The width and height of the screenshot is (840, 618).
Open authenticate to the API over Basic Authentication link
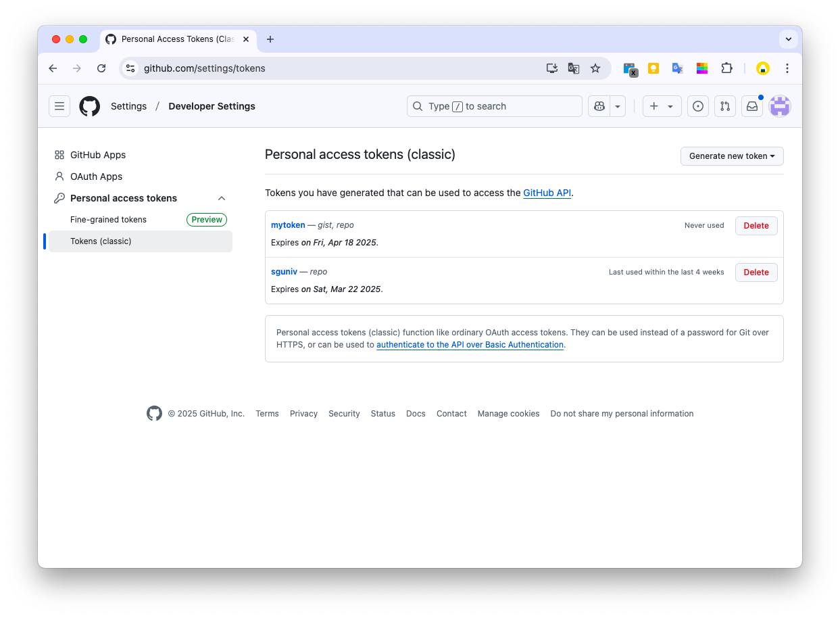pyautogui.click(x=470, y=345)
